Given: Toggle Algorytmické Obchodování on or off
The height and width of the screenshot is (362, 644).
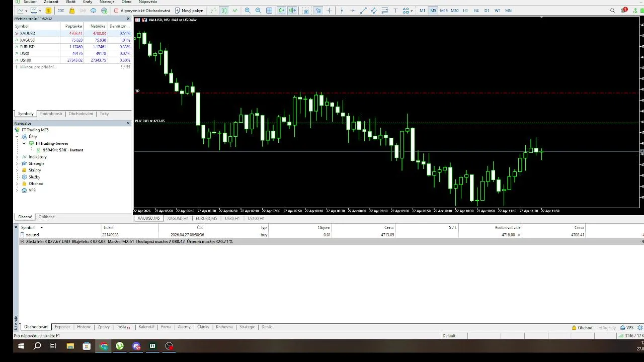Looking at the screenshot, I should tap(142, 11).
